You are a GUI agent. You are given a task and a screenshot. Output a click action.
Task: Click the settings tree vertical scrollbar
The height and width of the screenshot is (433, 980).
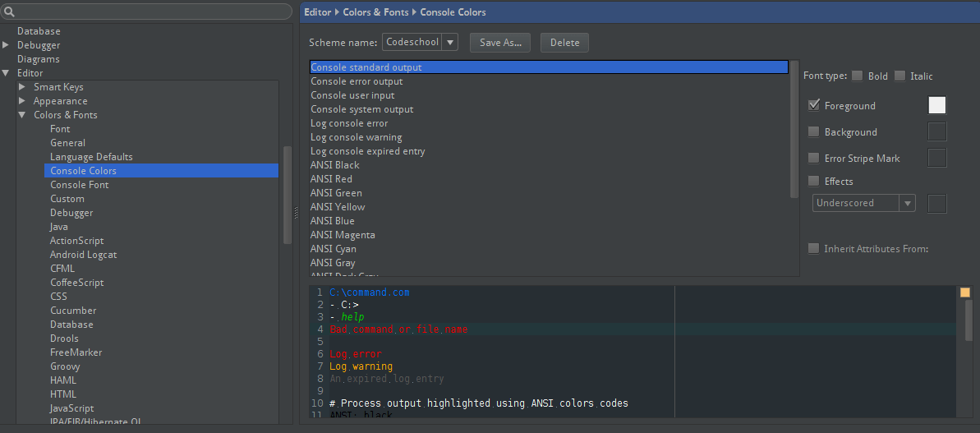point(288,195)
